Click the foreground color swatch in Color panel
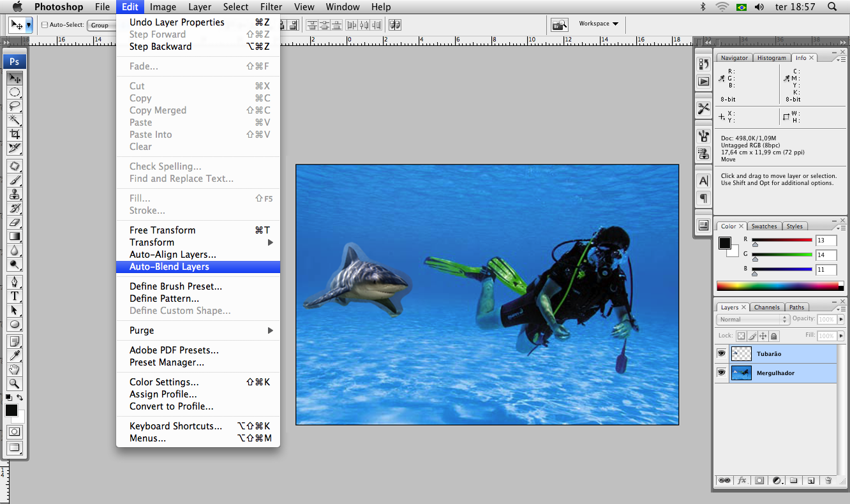The width and height of the screenshot is (850, 504). (725, 243)
